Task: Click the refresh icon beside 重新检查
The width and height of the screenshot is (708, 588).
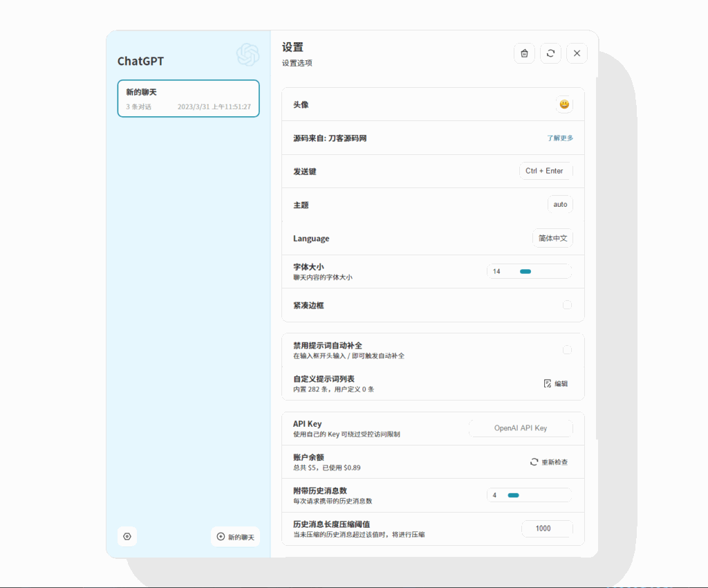Action: point(533,461)
